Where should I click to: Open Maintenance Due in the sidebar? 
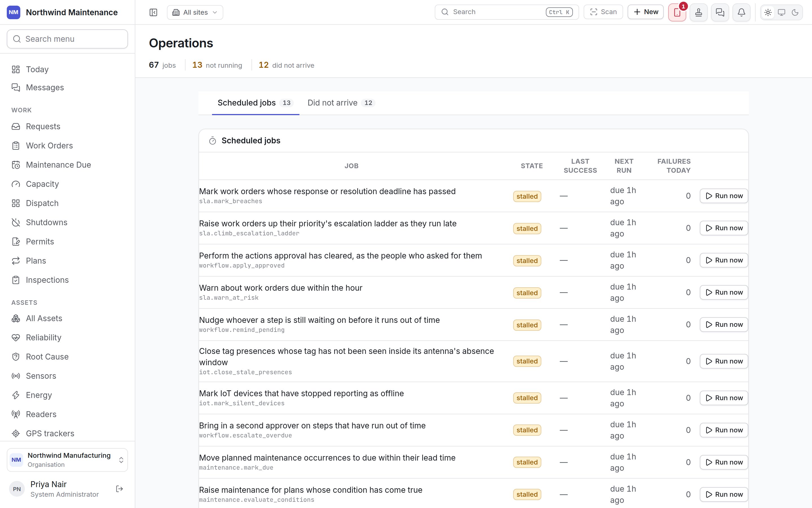67,165
